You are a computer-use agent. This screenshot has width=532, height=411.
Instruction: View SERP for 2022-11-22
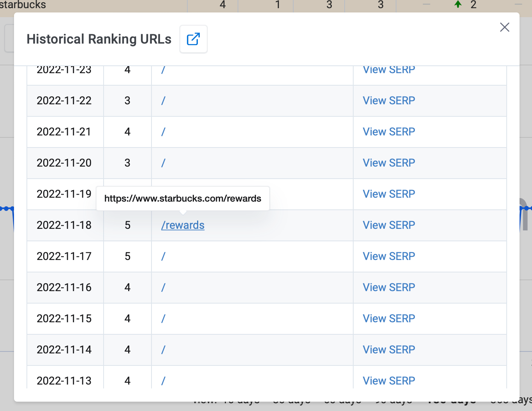coord(389,100)
